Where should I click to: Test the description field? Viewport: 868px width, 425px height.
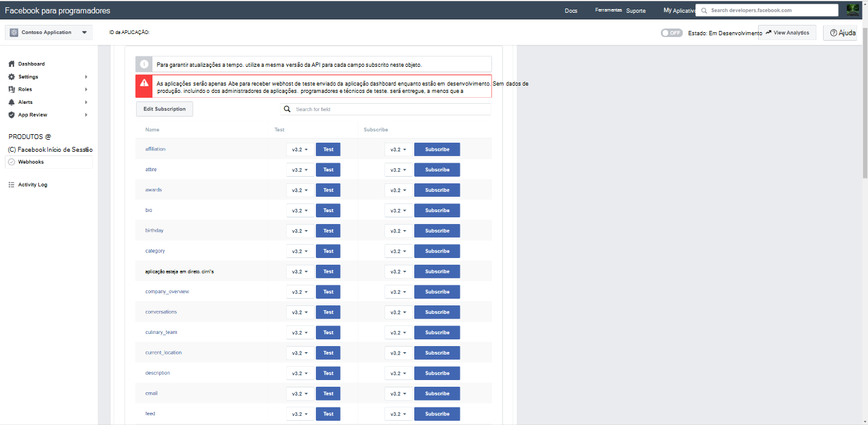[328, 373]
